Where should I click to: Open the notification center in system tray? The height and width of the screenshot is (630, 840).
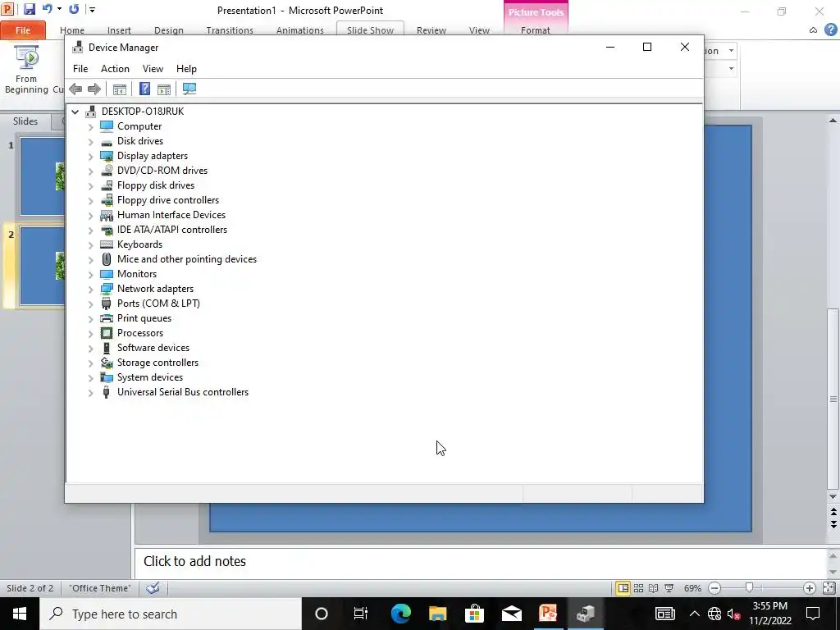pos(813,614)
